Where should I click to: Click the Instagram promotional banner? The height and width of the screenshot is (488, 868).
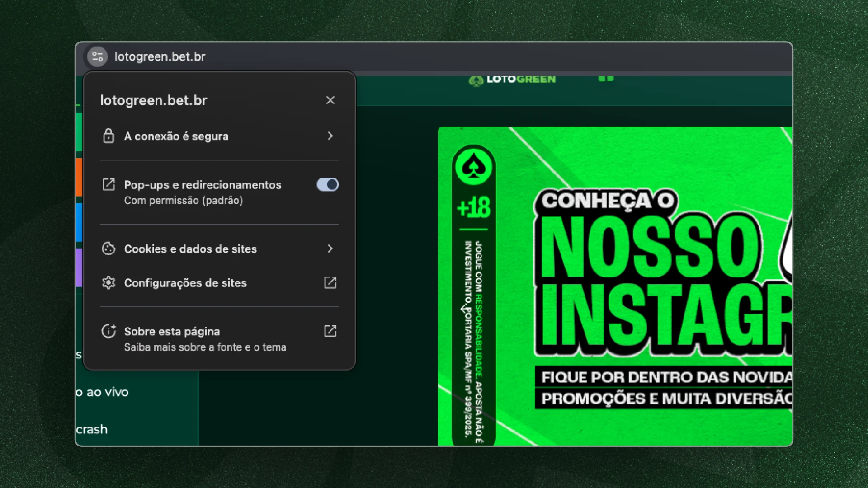[615, 286]
